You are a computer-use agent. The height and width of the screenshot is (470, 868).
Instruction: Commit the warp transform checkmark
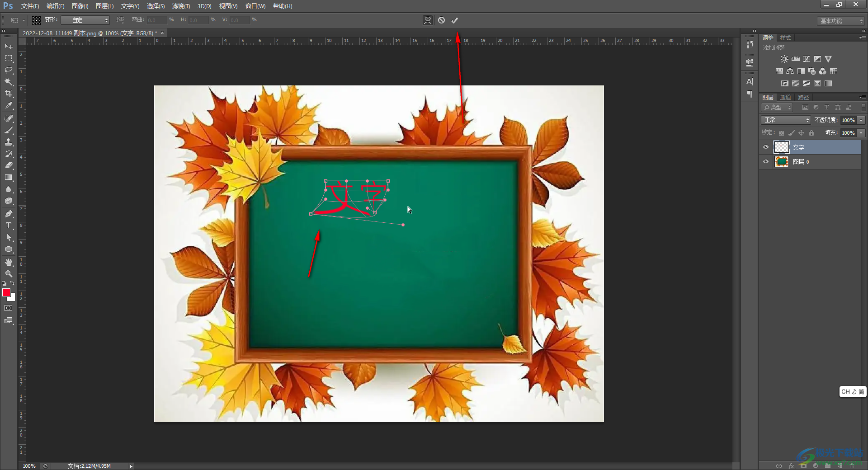click(455, 20)
